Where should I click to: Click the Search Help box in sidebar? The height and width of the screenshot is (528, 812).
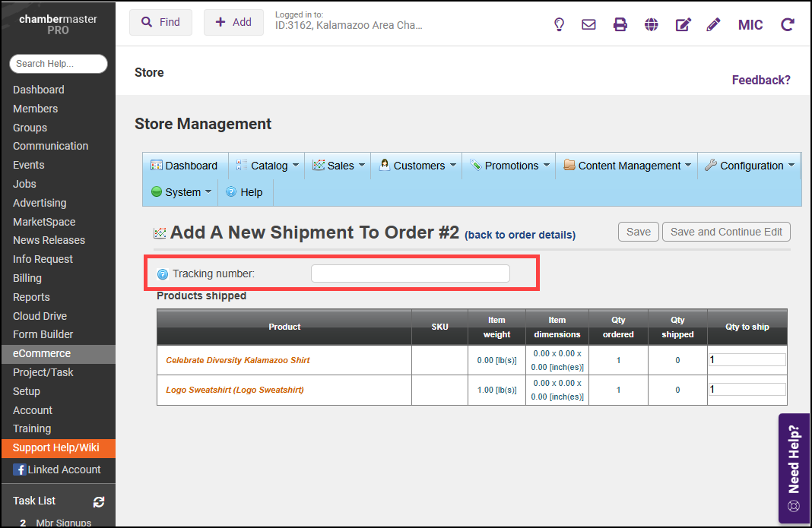(x=59, y=64)
